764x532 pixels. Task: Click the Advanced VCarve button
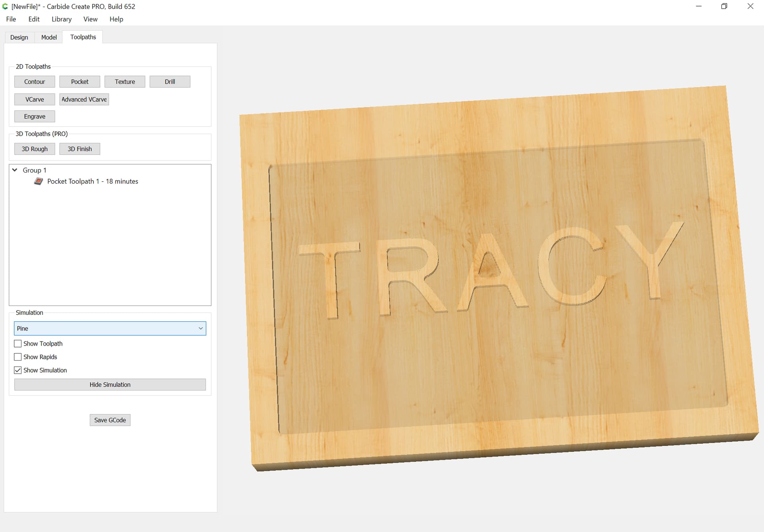84,99
